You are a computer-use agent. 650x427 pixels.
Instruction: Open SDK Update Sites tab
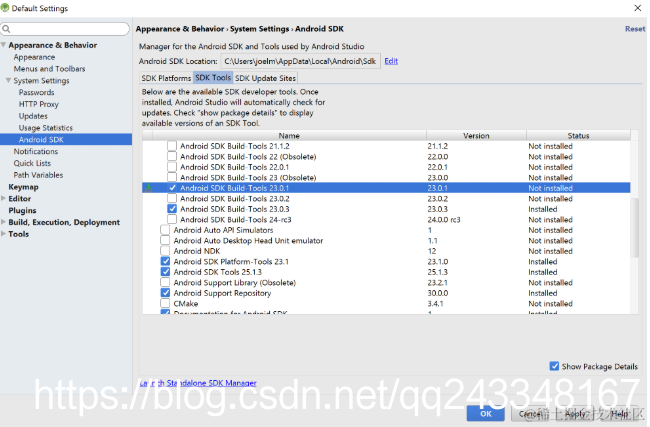265,78
